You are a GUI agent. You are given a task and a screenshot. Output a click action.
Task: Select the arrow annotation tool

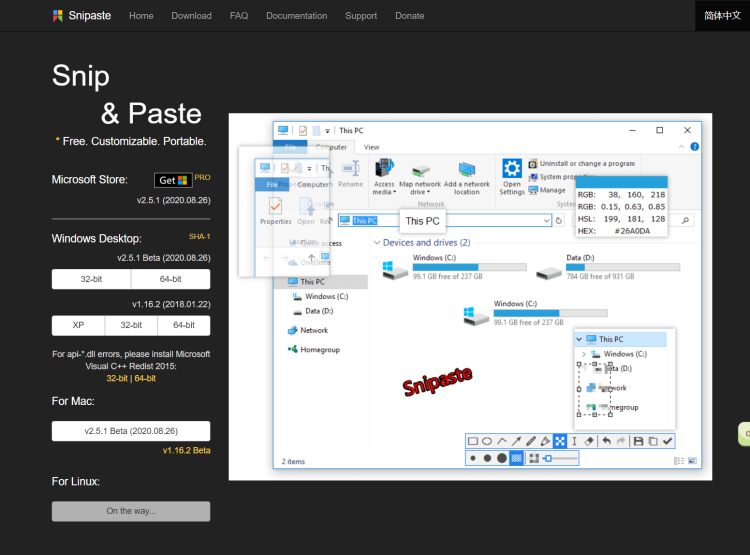[x=516, y=441]
